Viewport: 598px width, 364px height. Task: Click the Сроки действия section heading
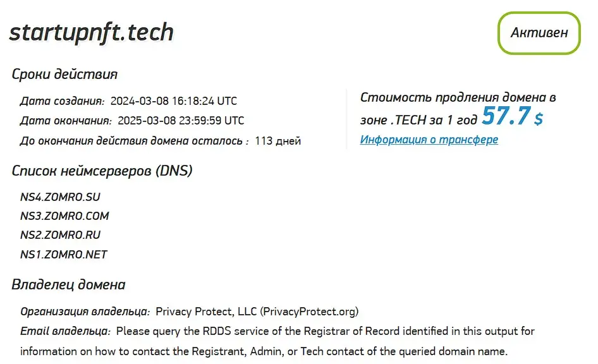64,74
